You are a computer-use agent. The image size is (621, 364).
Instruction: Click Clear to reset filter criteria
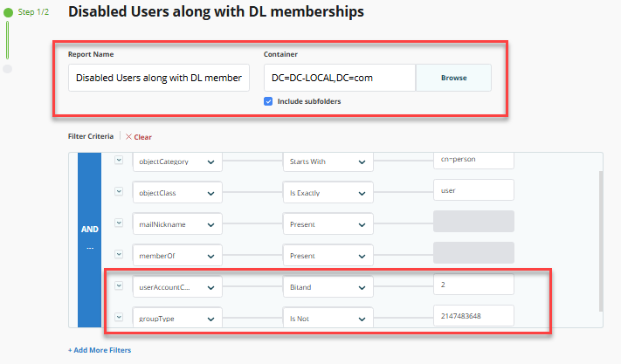(138, 137)
